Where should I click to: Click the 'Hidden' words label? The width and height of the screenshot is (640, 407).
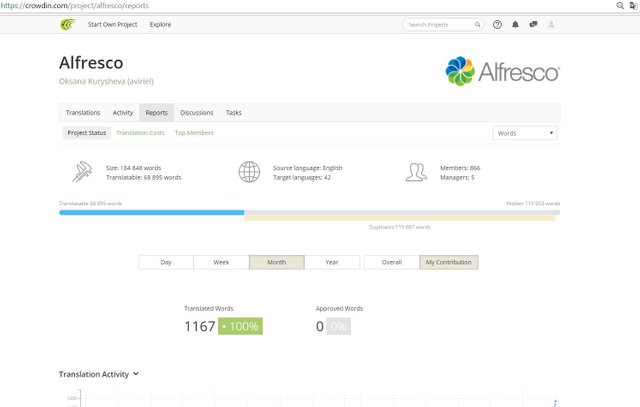coord(533,203)
